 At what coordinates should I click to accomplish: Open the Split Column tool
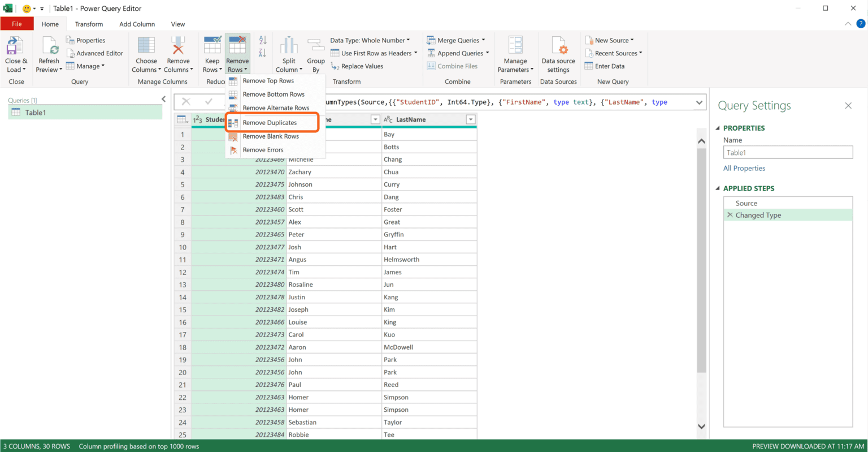tap(288, 53)
